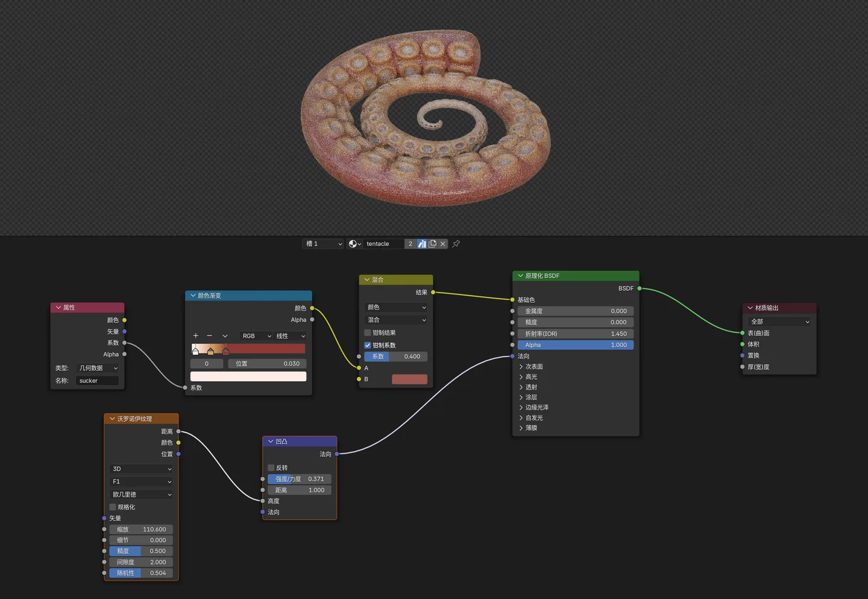Remove a color stop with the minus icon
This screenshot has width=868, height=599.
coord(210,336)
